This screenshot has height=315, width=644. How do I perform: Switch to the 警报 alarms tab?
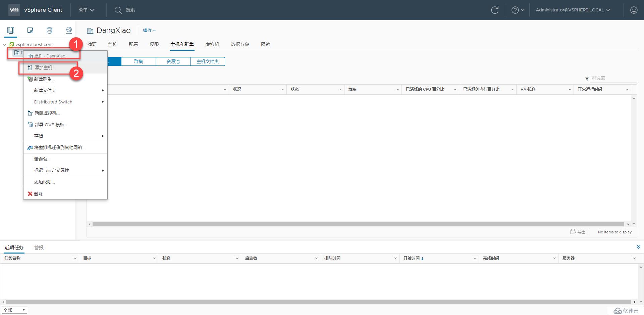[39, 248]
